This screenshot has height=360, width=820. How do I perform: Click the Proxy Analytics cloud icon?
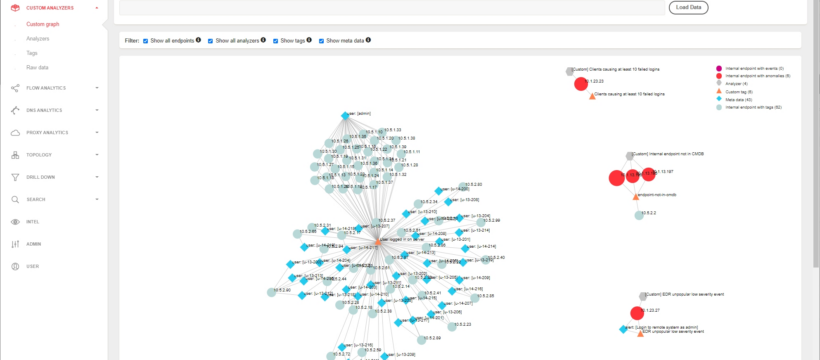(15, 133)
